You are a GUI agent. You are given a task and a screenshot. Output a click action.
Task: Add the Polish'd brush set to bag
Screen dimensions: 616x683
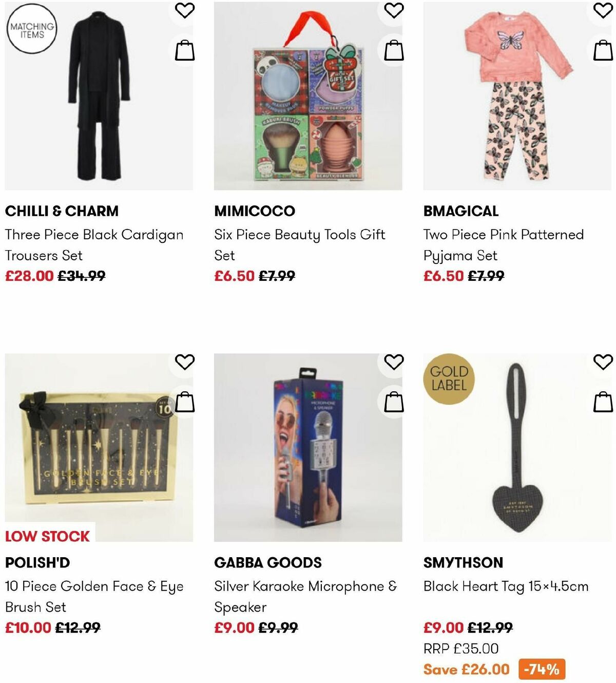[x=185, y=403]
